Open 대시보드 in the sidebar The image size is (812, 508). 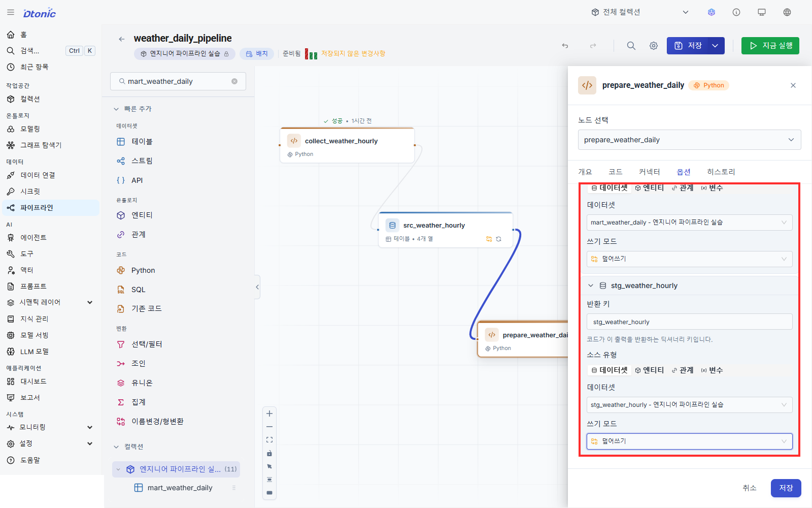[x=51, y=382]
